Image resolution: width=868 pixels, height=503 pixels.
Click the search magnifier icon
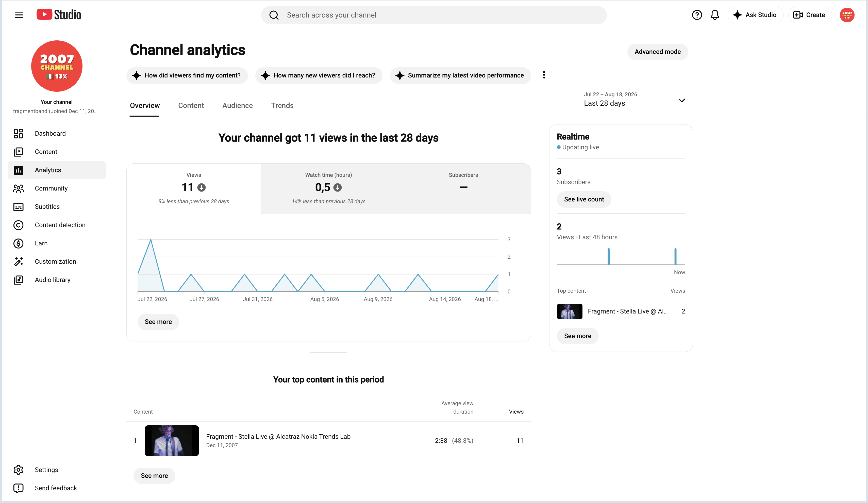(x=274, y=15)
